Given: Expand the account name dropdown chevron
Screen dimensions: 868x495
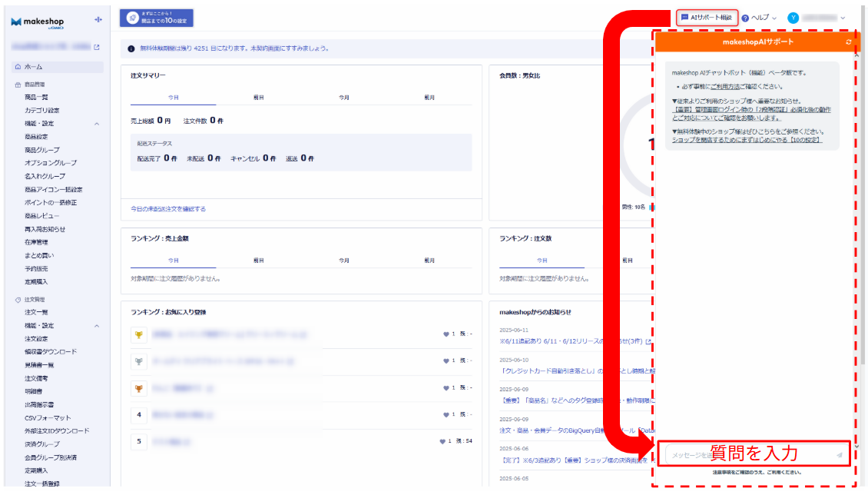Looking at the screenshot, I should coord(843,18).
